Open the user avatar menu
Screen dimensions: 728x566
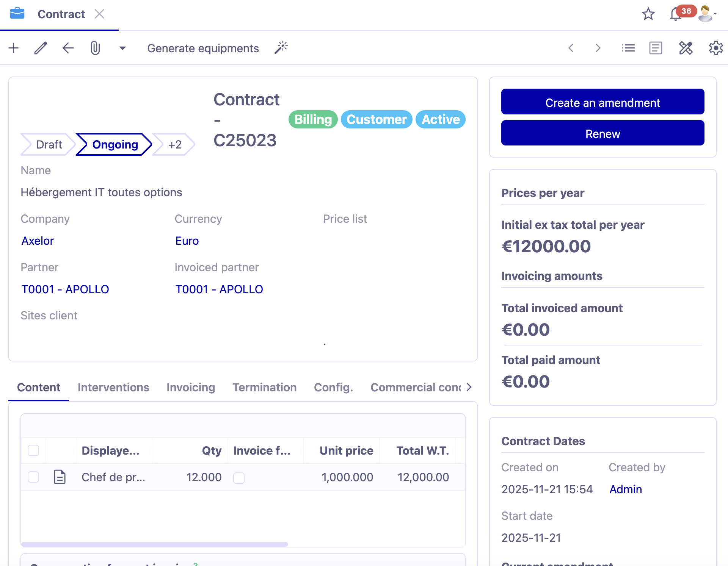point(707,14)
